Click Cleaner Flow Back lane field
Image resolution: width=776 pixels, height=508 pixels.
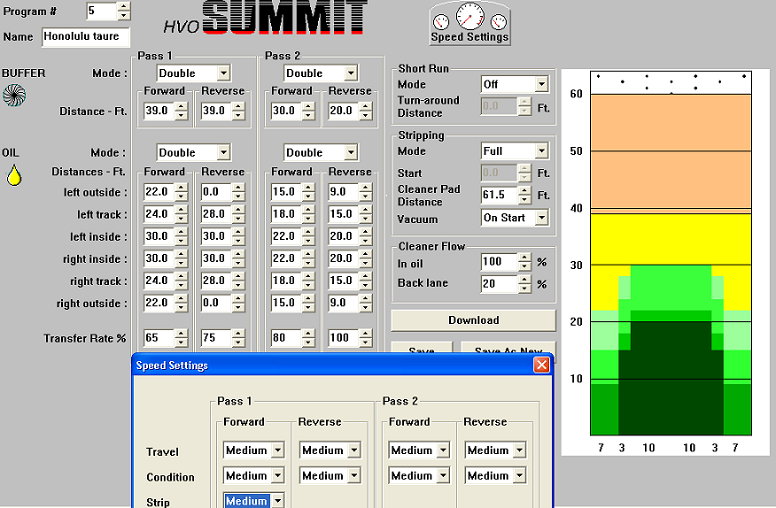pyautogui.click(x=499, y=284)
